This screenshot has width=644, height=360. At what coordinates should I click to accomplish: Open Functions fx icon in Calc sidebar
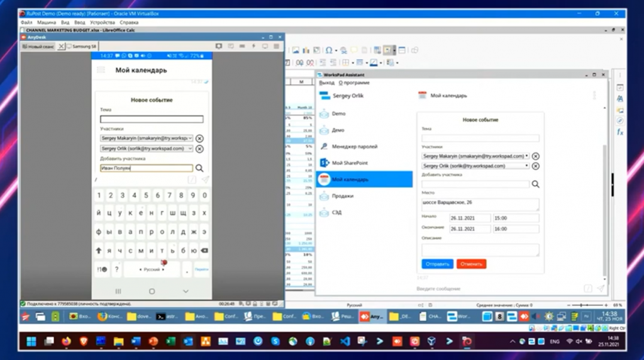pyautogui.click(x=620, y=132)
